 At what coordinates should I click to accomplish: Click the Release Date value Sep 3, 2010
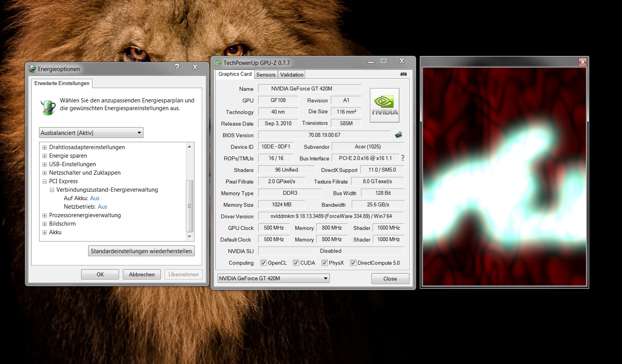point(278,123)
